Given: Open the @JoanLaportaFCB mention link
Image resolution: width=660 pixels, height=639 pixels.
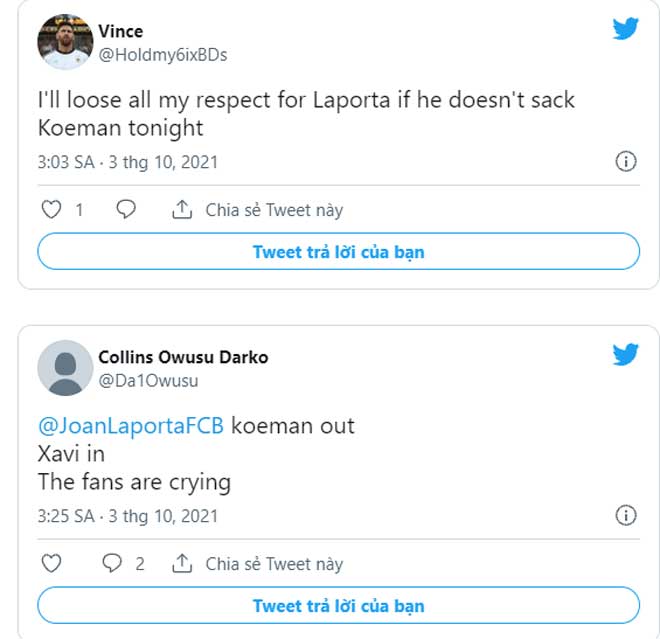Looking at the screenshot, I should [x=132, y=425].
